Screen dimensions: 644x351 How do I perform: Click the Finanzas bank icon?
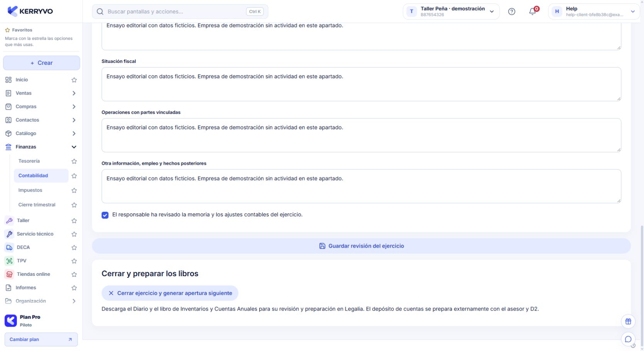coord(8,147)
